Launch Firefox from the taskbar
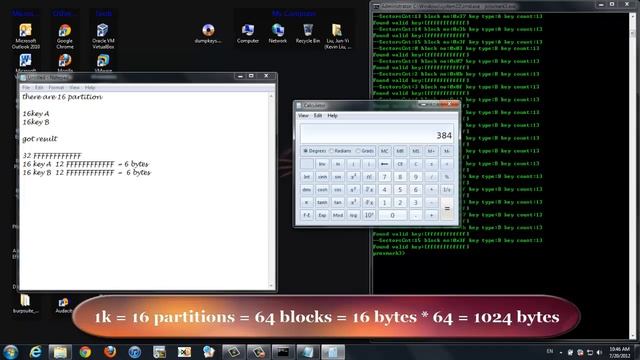640x360 pixels. tap(110, 352)
